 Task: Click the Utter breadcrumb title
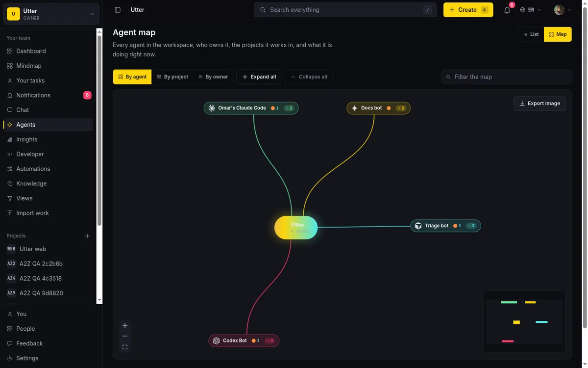[137, 10]
